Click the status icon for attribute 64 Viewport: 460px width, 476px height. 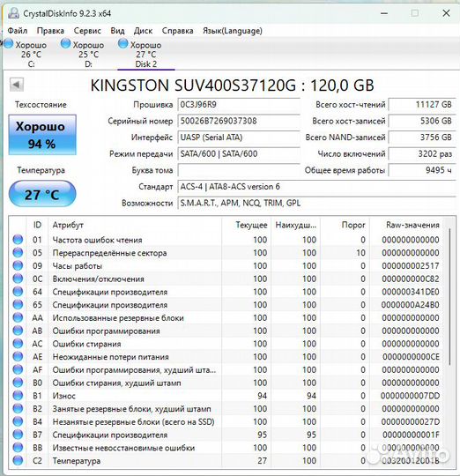(18, 292)
